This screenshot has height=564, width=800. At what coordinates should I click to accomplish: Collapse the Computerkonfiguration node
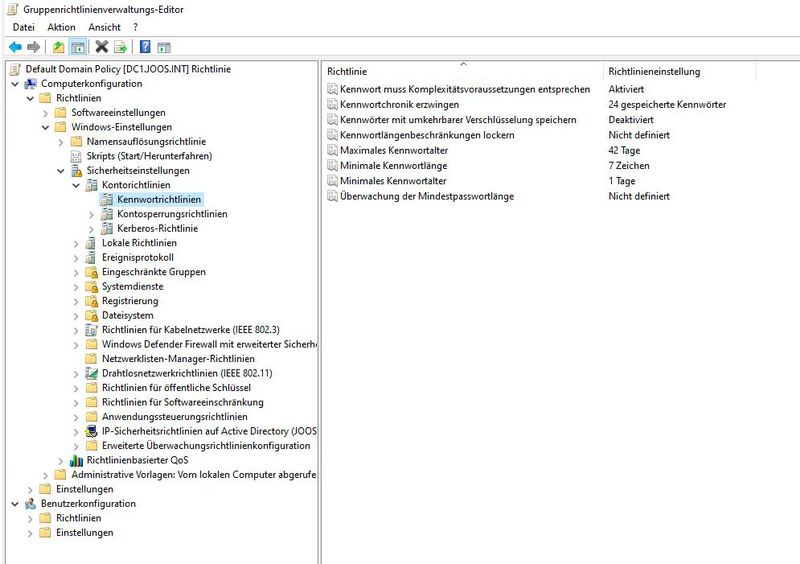15,84
